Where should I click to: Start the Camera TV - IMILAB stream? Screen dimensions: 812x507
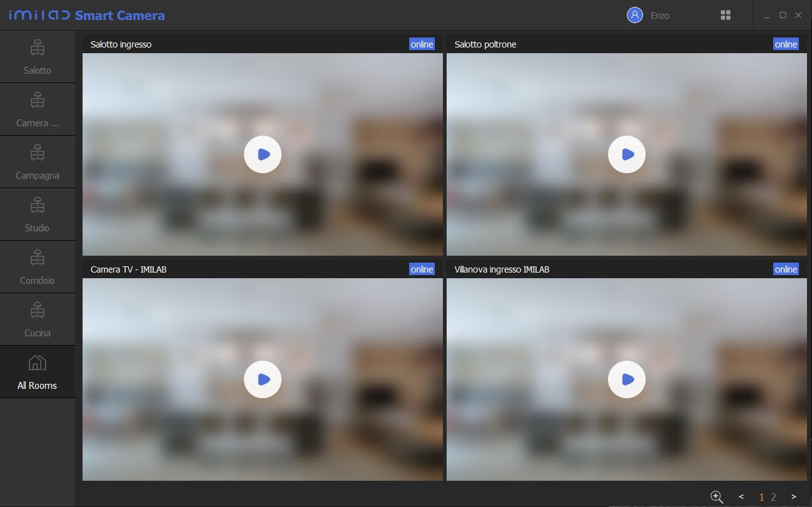pos(263,379)
